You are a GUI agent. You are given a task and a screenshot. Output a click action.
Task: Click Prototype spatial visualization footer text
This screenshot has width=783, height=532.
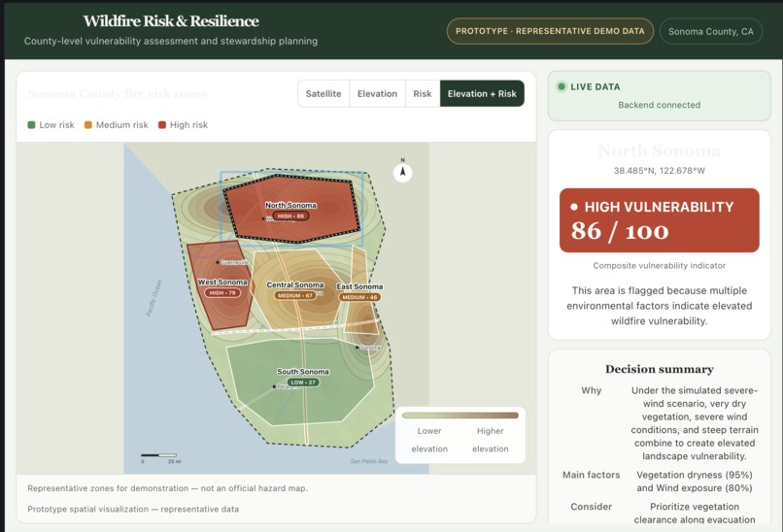133,509
